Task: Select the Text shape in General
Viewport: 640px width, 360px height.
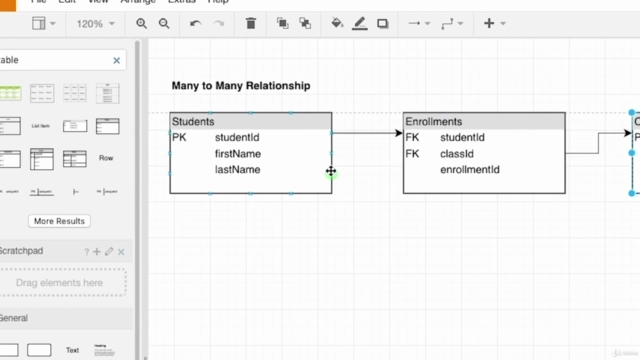Action: coord(72,350)
